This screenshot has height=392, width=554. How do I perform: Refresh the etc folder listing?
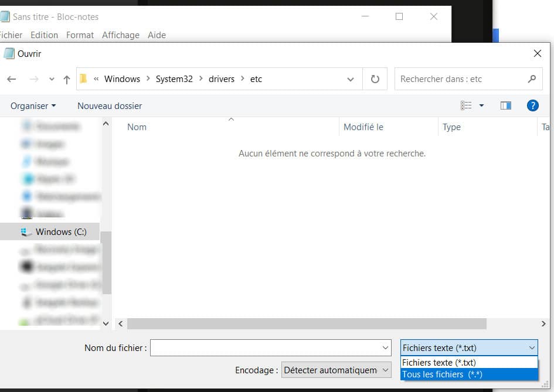[375, 79]
